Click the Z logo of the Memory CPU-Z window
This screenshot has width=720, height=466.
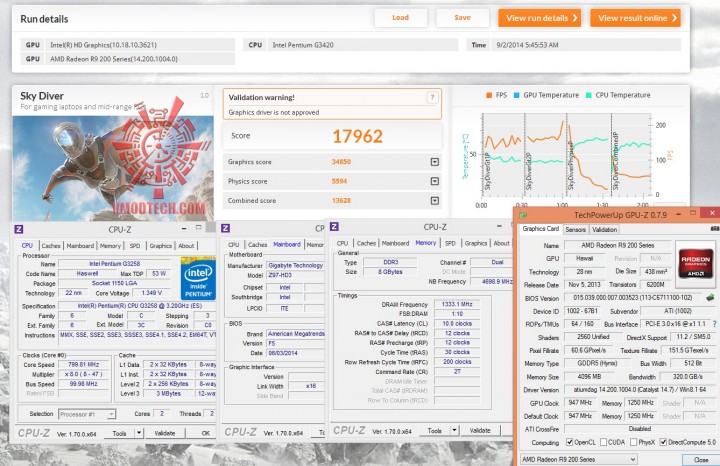pyautogui.click(x=334, y=226)
